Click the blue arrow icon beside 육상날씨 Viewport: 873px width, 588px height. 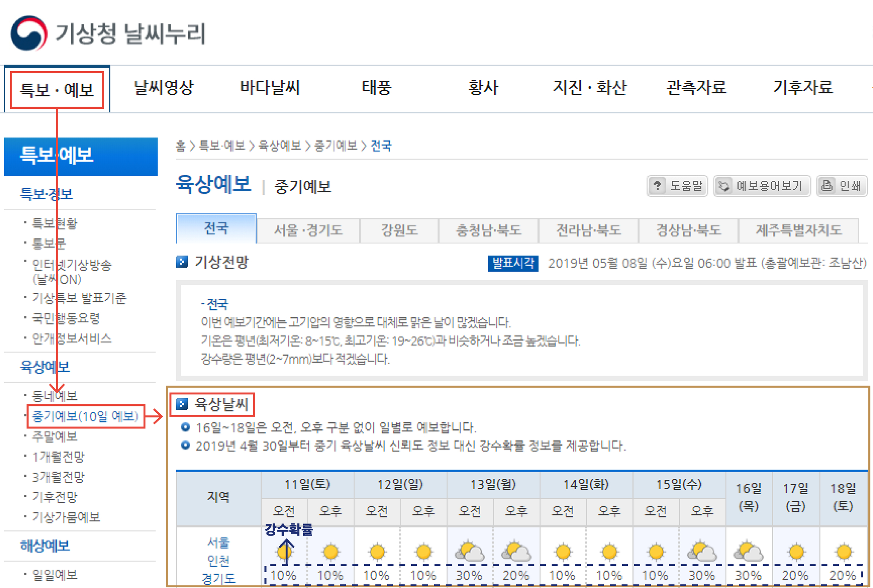(x=182, y=404)
